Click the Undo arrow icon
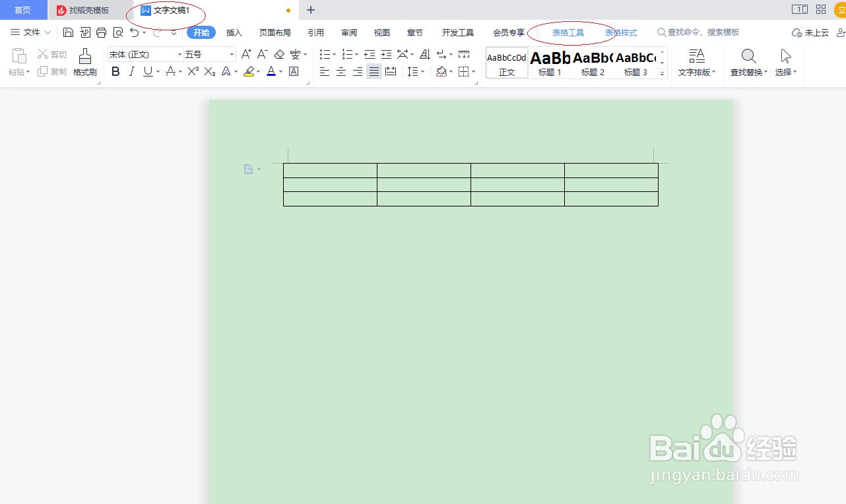Image resolution: width=846 pixels, height=504 pixels. 135,32
